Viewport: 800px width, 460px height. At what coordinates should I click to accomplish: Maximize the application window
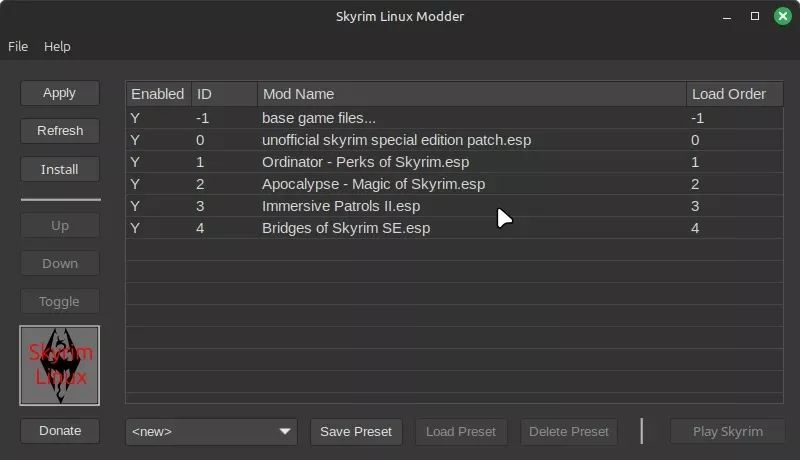[x=755, y=16]
